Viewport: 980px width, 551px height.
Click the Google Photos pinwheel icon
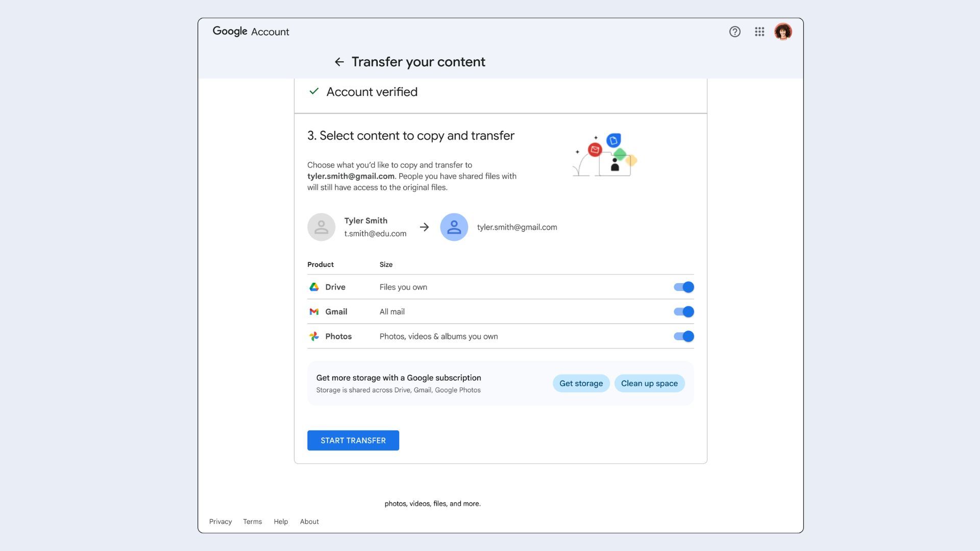click(x=314, y=336)
